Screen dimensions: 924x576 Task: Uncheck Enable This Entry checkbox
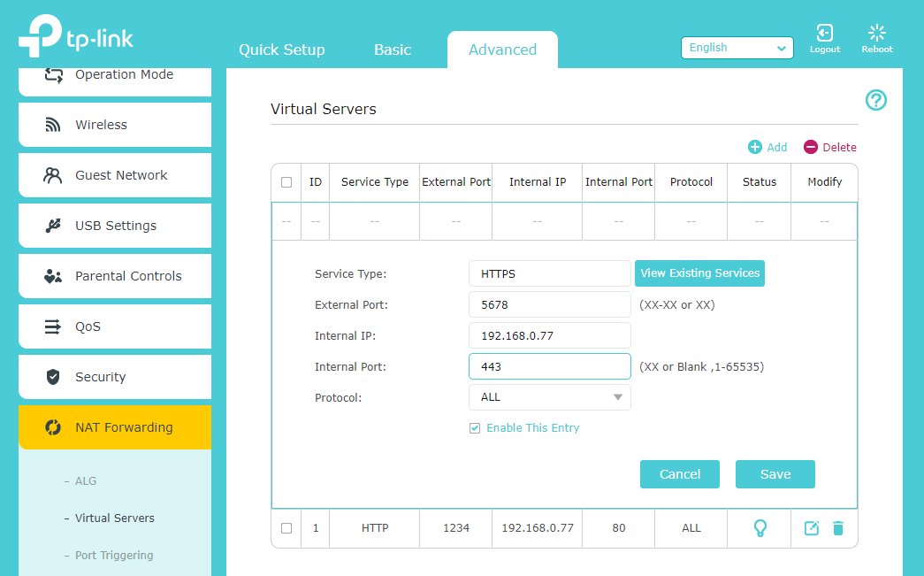click(x=475, y=428)
